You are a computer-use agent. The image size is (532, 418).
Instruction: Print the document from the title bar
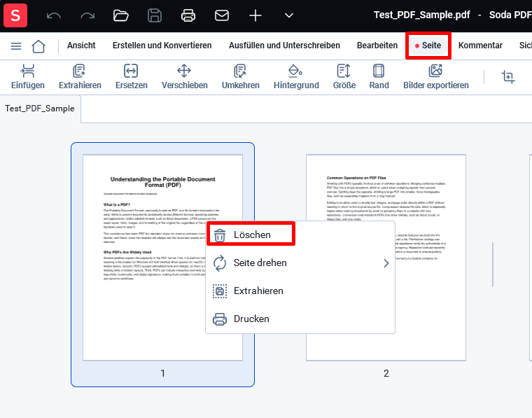pyautogui.click(x=188, y=15)
